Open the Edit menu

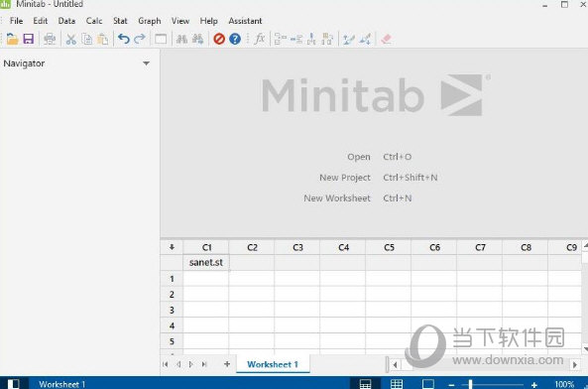tap(40, 21)
